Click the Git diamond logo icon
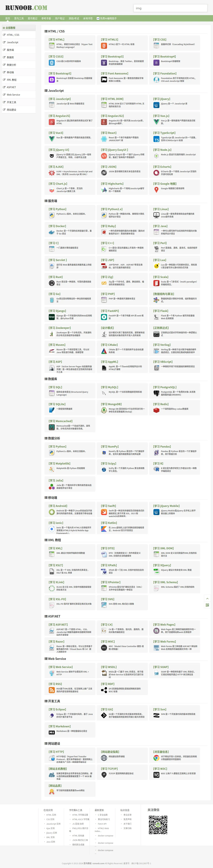213x868 pixels. (104, 715)
